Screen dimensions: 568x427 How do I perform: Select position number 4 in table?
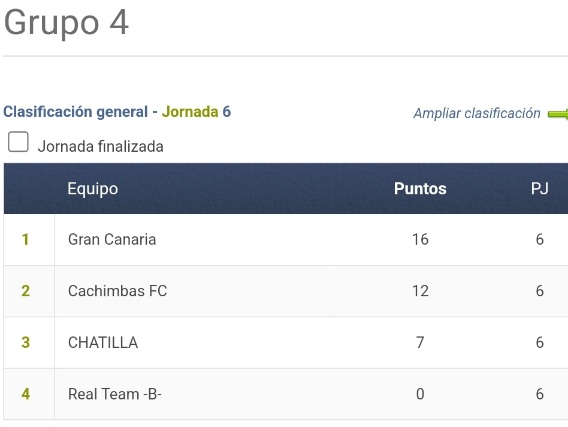coord(25,394)
